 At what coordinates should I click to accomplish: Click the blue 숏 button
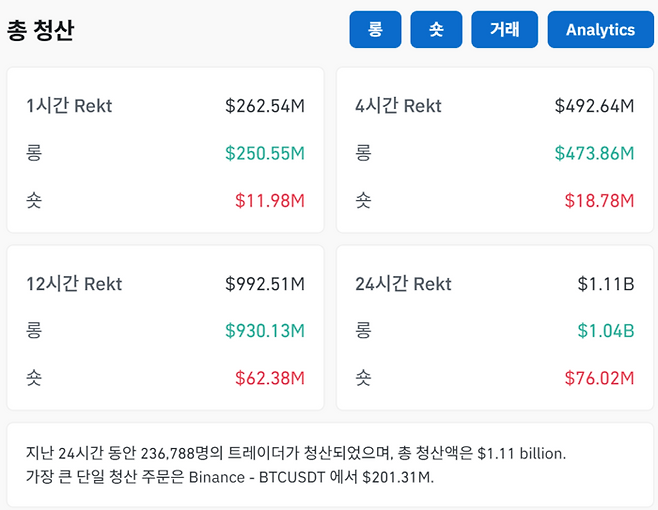point(436,30)
